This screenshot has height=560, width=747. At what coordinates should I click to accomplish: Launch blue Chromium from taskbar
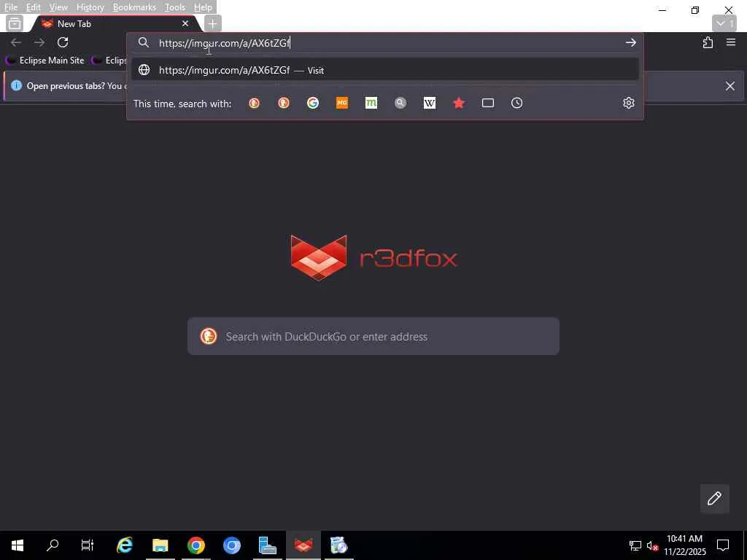pos(231,545)
